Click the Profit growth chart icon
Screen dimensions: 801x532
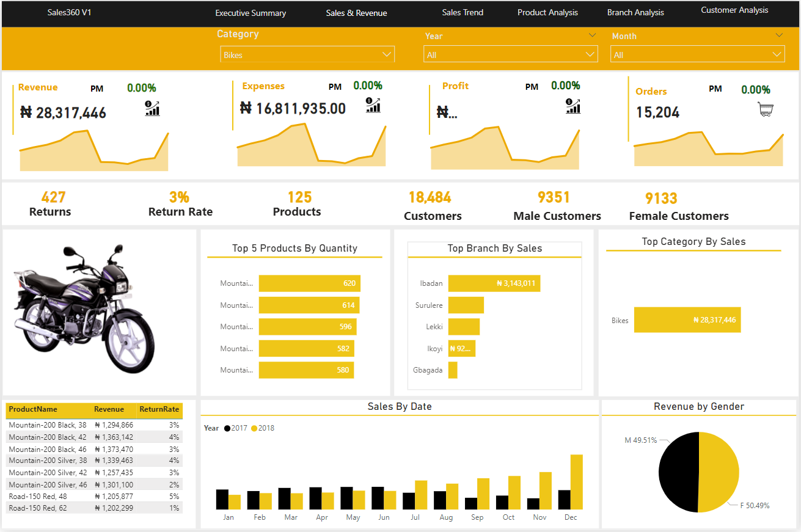(x=573, y=106)
